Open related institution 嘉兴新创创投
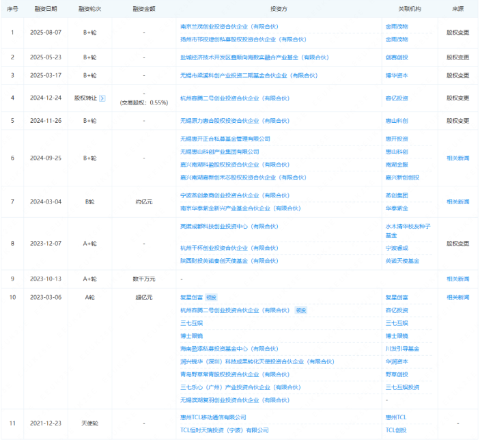Viewport: 480px width, 448px height. tap(402, 178)
